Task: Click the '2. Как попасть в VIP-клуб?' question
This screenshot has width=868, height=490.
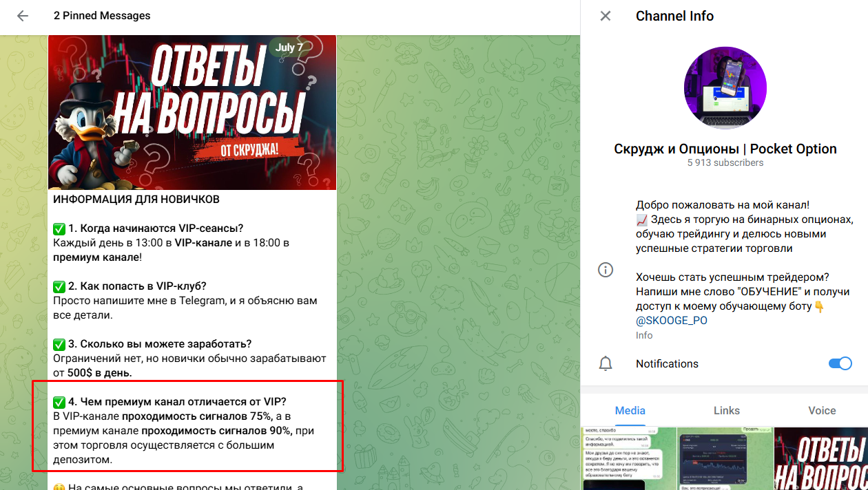Action: click(137, 286)
